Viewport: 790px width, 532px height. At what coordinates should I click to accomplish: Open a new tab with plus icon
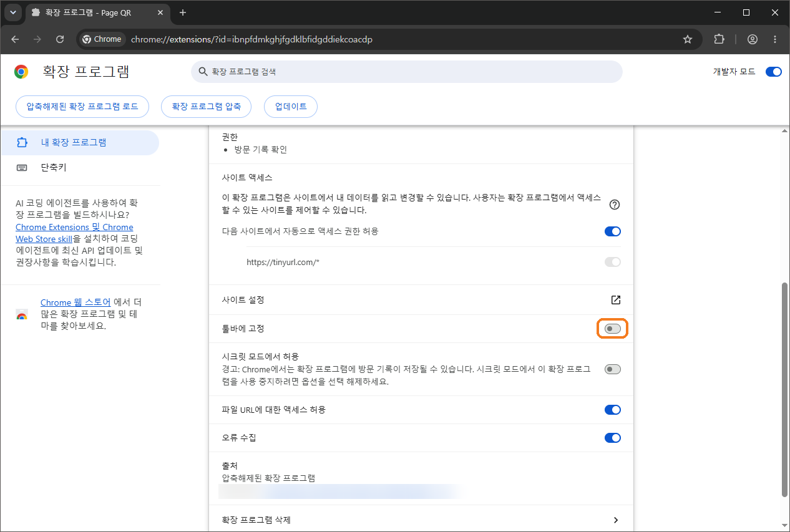pos(183,12)
